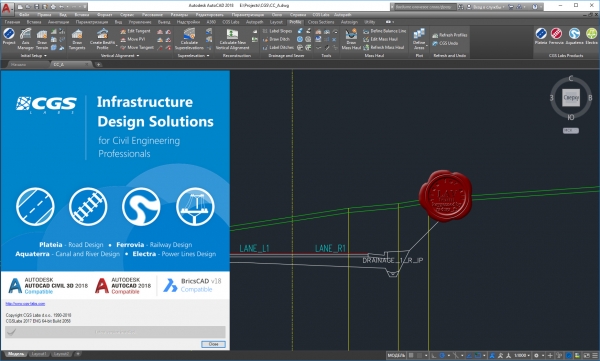Switch to the CGS Labs ribbon tab
Image resolution: width=600 pixels, height=361 pixels.
231,22
